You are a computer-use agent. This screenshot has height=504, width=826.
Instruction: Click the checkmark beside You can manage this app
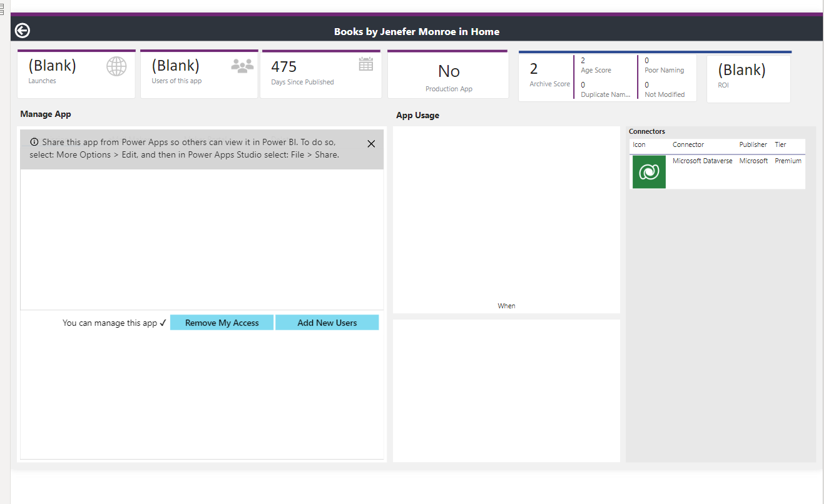tap(163, 322)
